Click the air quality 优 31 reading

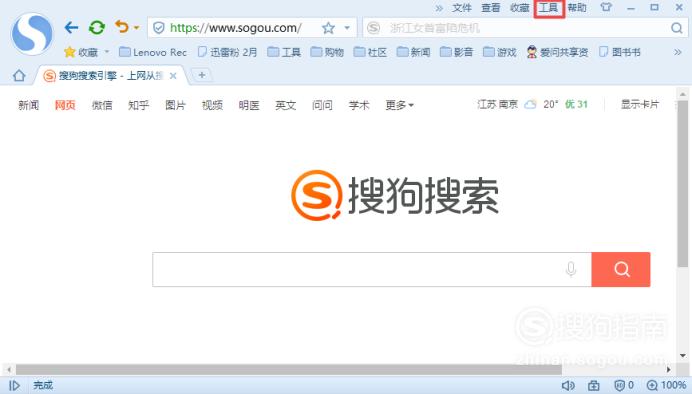[576, 105]
